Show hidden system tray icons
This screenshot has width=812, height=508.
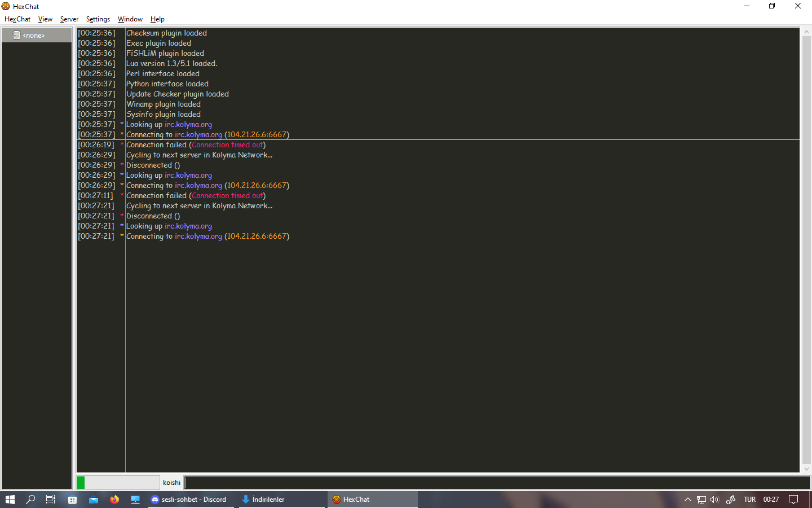point(687,500)
